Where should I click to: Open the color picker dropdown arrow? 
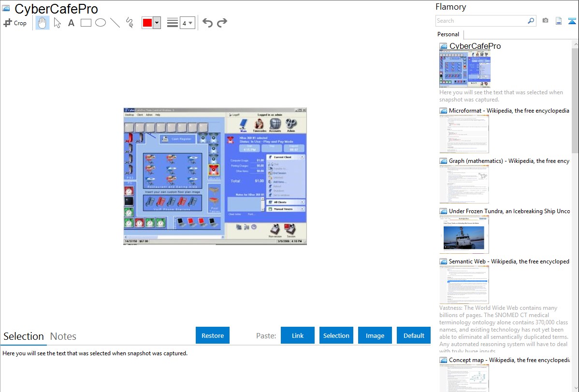pyautogui.click(x=157, y=23)
